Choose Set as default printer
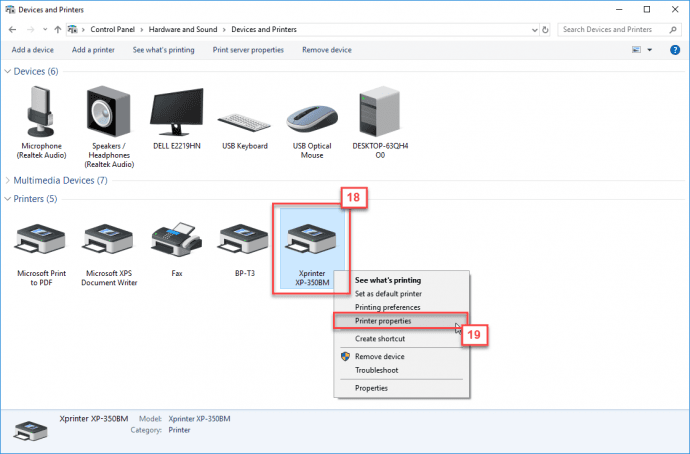Image resolution: width=690 pixels, height=454 pixels. [388, 293]
